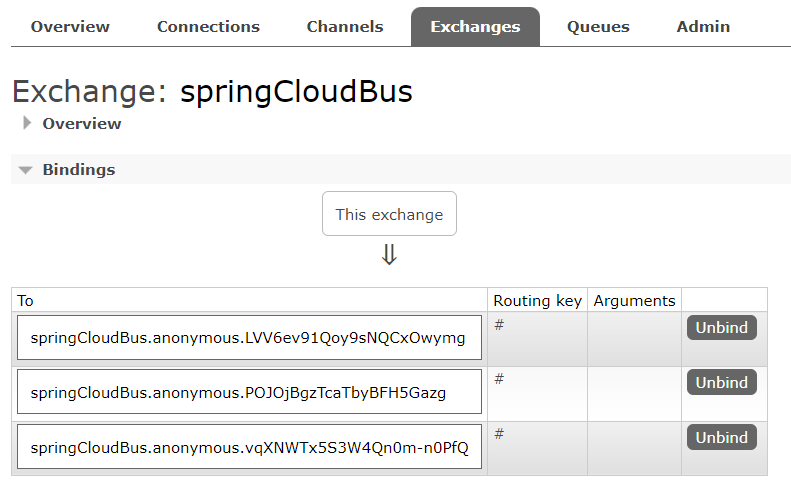Unbind the POJOjBgzTcaTbyBFH5Gazg queue
Viewport: 791px width, 488px height.
[x=721, y=383]
